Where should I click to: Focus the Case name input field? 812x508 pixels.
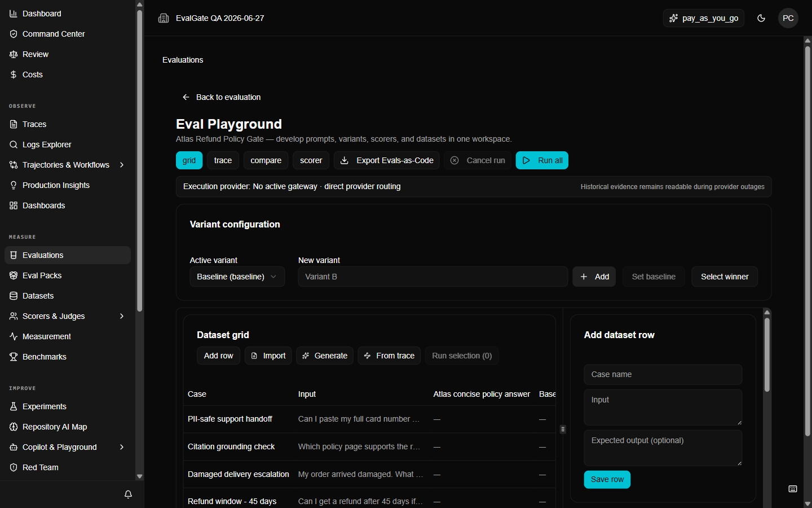[663, 374]
